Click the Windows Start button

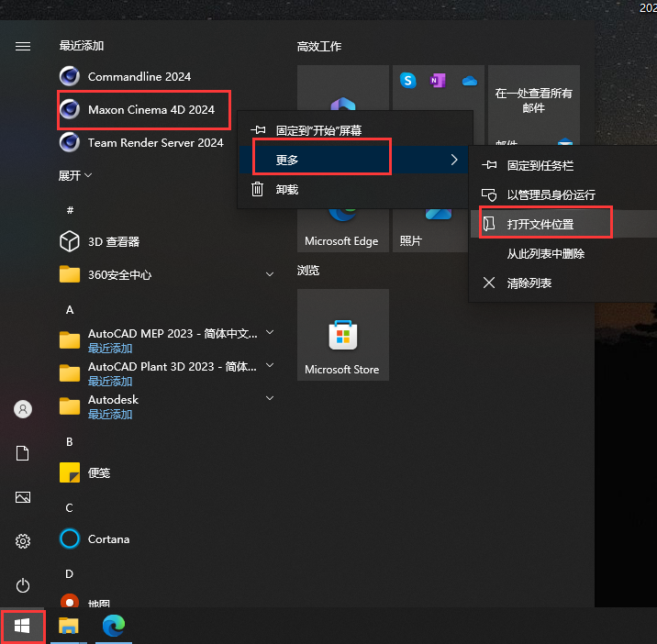(22, 627)
